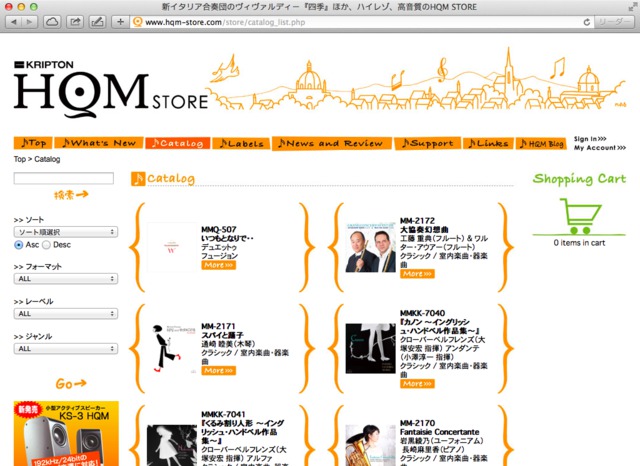
Task: Click the Top breadcrumb link
Action: coord(20,159)
